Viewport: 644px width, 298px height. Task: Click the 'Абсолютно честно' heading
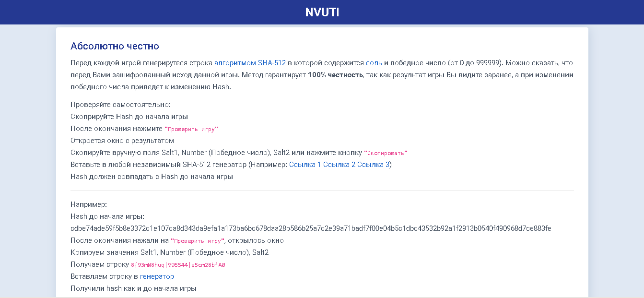pyautogui.click(x=115, y=46)
